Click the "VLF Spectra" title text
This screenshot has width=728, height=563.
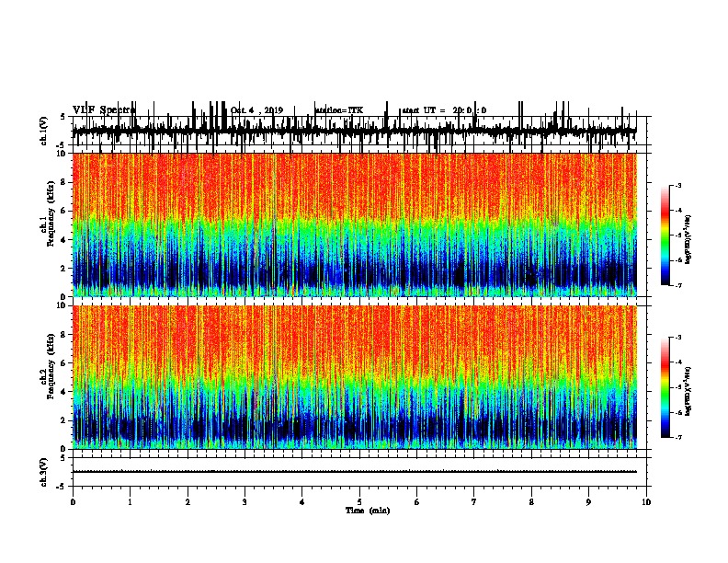point(104,110)
